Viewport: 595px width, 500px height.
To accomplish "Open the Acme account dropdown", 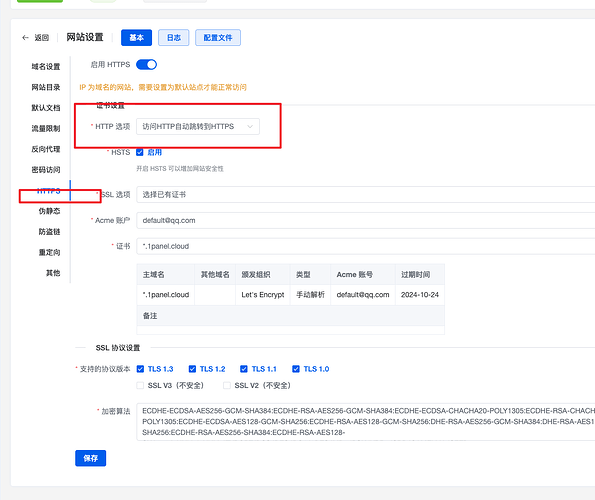I will 365,220.
